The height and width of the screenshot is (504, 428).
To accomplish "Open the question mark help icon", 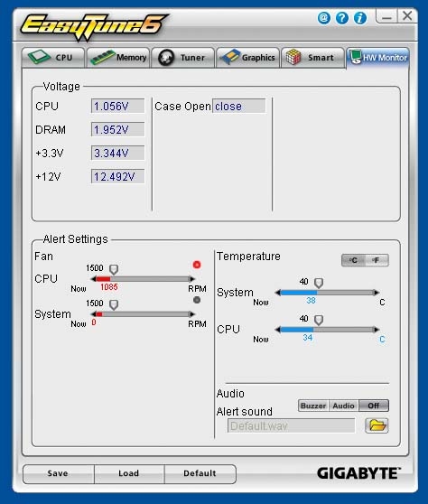I will [342, 18].
